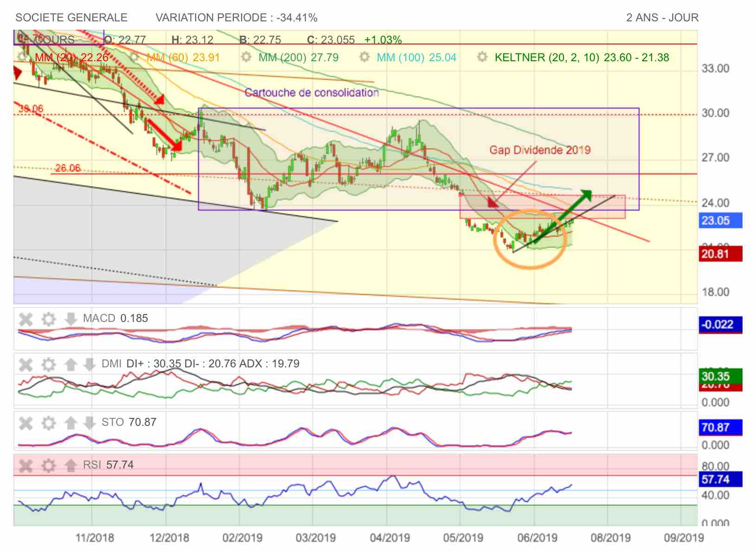Click the 09/2019 date axis label
This screenshot has height=552, width=756.
(x=684, y=538)
